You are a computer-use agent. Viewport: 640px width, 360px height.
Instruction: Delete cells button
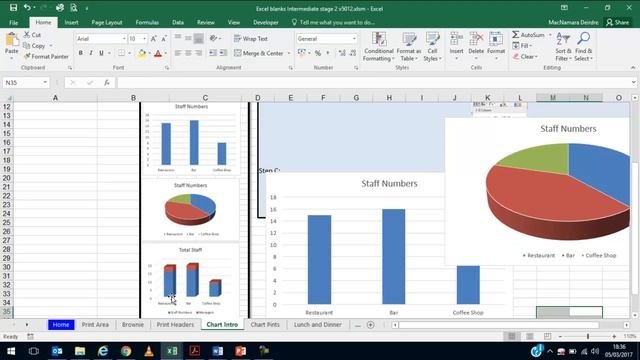[x=476, y=46]
